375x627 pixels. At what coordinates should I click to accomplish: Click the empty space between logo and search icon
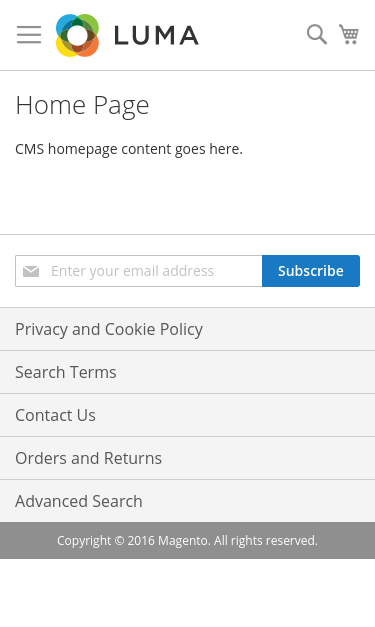252,35
